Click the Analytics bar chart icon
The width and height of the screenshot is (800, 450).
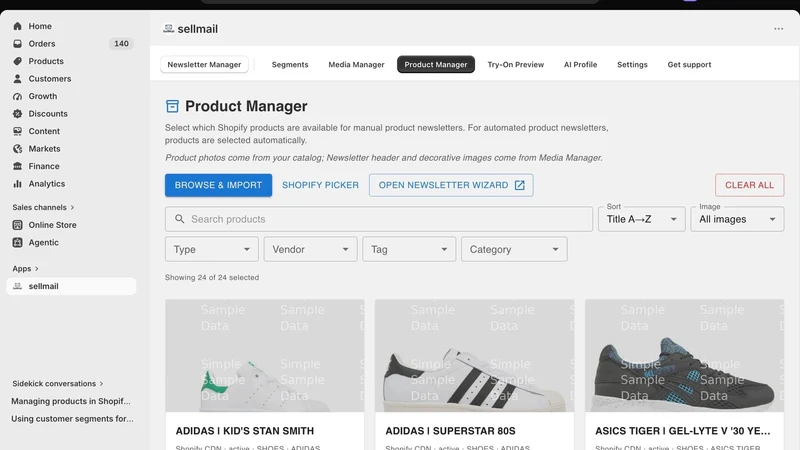point(17,184)
